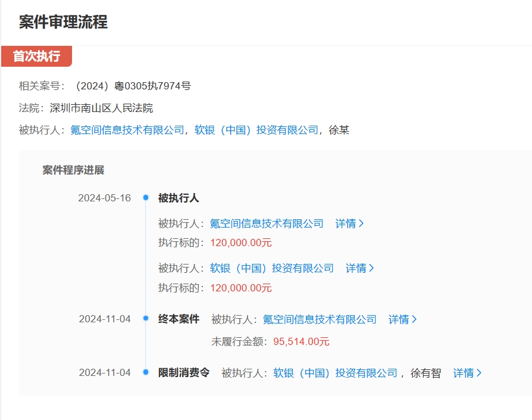
Task: Open 详情 next to 氪空间 under 2024-05-16
Action: click(x=349, y=223)
